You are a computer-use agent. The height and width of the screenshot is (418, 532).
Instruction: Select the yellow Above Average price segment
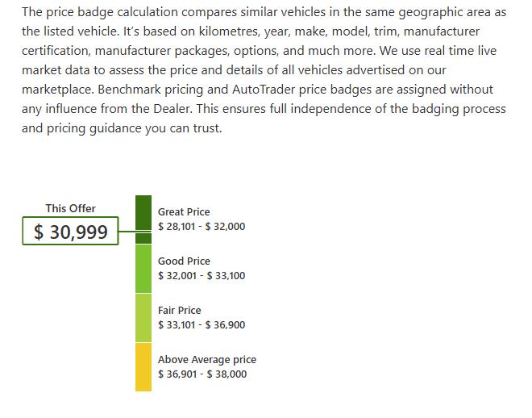[143, 367]
